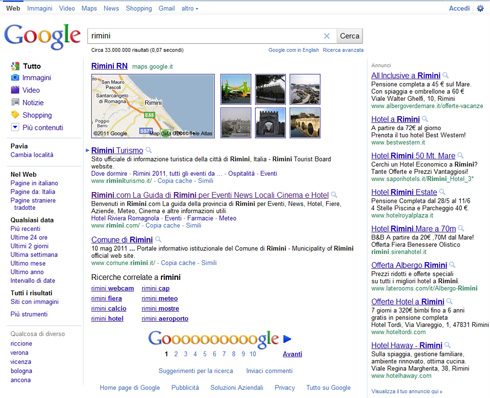Image resolution: width=490 pixels, height=398 pixels.
Task: Open Gmail in the top navigation bar
Action: click(x=167, y=8)
